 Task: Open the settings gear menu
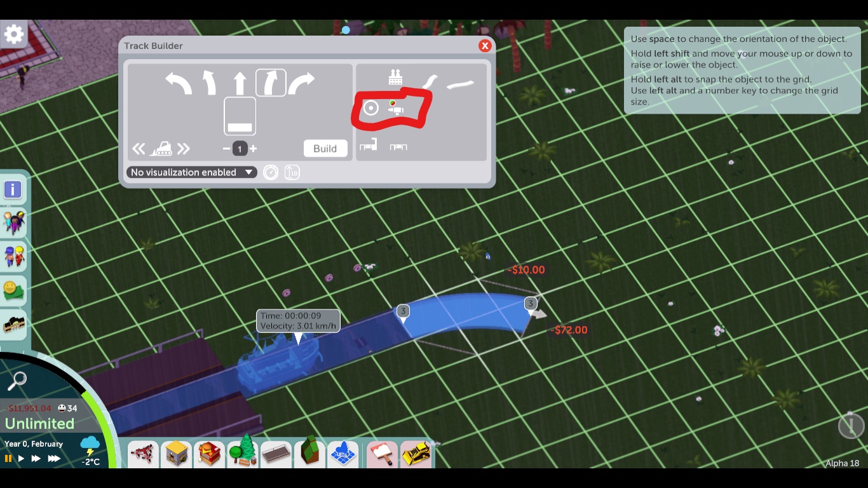coord(13,34)
